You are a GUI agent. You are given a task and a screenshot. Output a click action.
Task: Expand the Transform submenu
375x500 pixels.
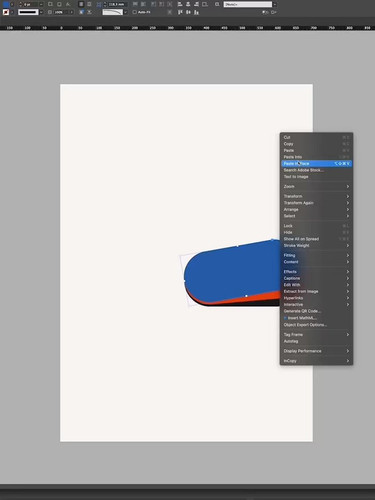(x=316, y=196)
